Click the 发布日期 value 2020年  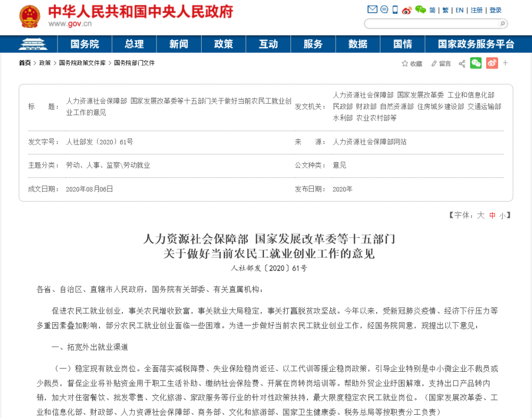(x=342, y=189)
